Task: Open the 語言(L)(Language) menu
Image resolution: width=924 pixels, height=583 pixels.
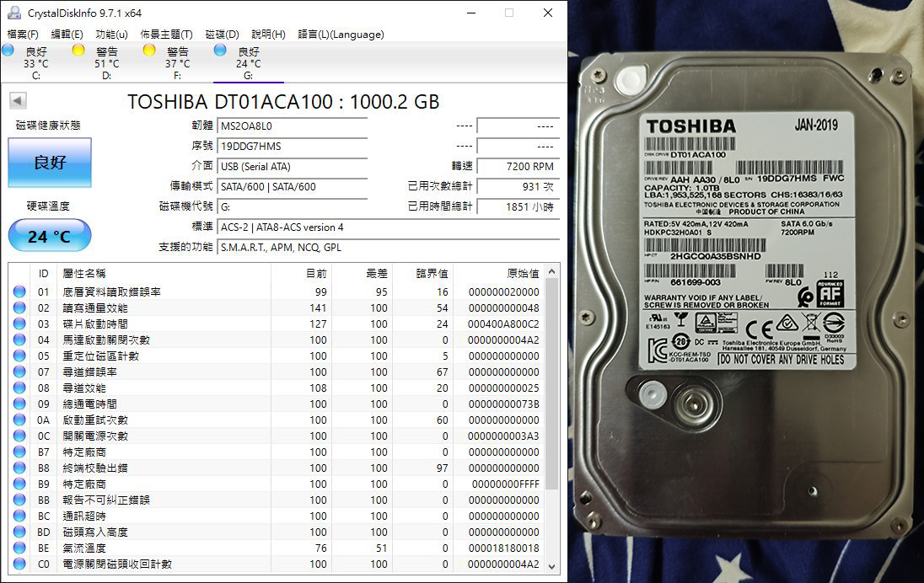Action: [341, 35]
